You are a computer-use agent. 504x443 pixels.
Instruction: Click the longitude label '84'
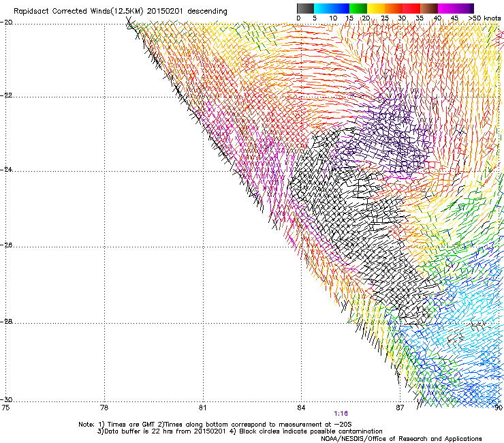click(x=301, y=408)
